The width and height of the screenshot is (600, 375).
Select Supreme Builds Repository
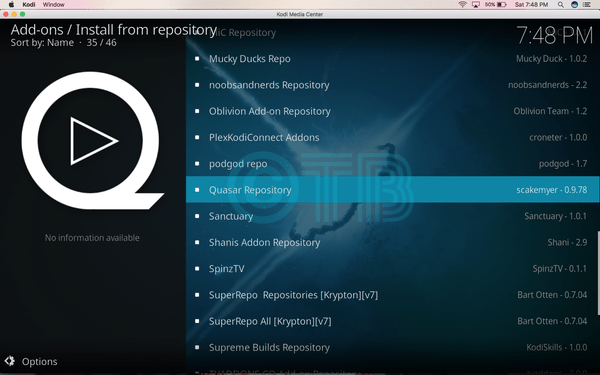(x=393, y=347)
